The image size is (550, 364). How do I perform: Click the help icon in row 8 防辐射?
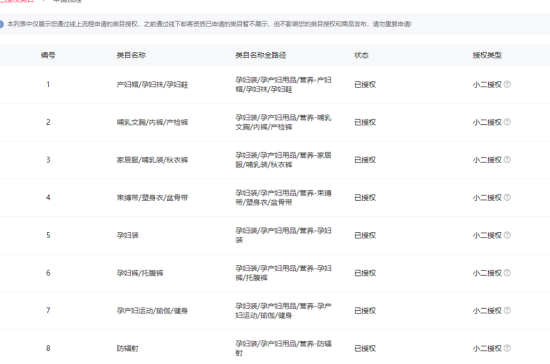[507, 348]
